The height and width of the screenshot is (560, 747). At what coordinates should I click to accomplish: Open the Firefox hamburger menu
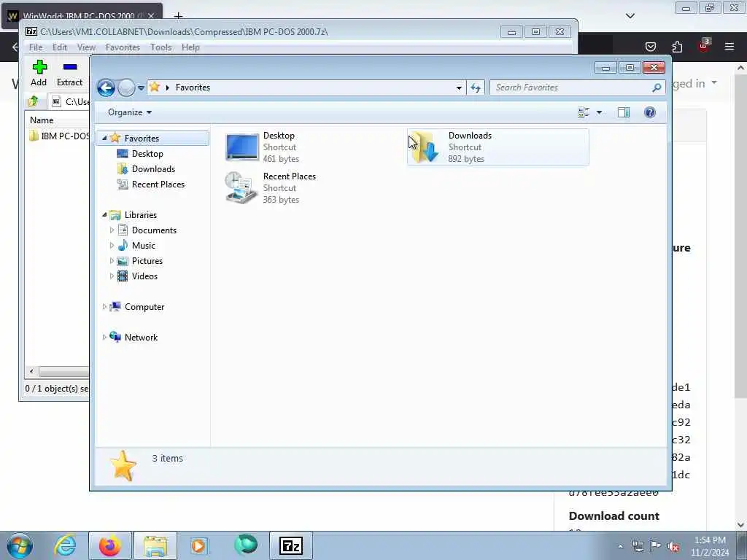point(729,47)
